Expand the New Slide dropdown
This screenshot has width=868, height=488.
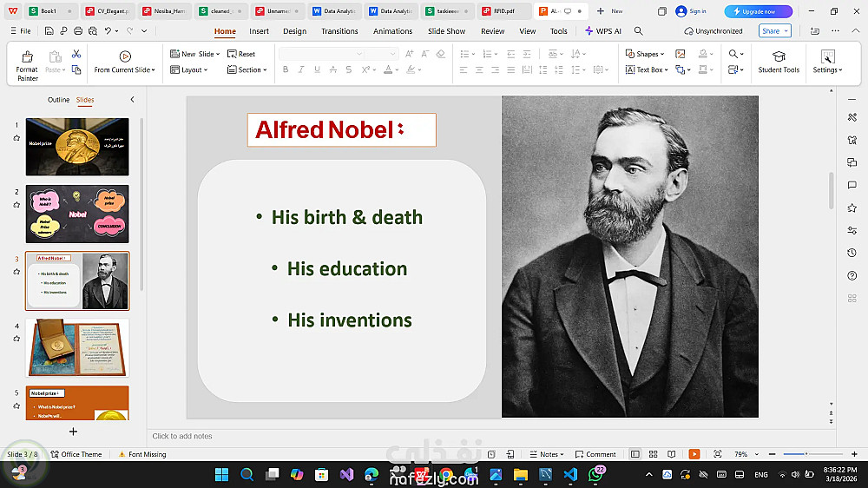(x=218, y=55)
